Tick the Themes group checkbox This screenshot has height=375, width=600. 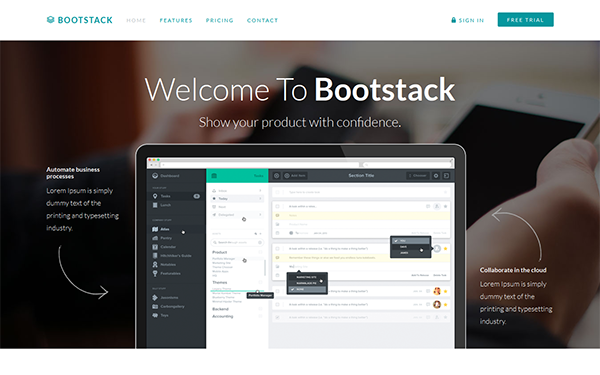pyautogui.click(x=260, y=282)
